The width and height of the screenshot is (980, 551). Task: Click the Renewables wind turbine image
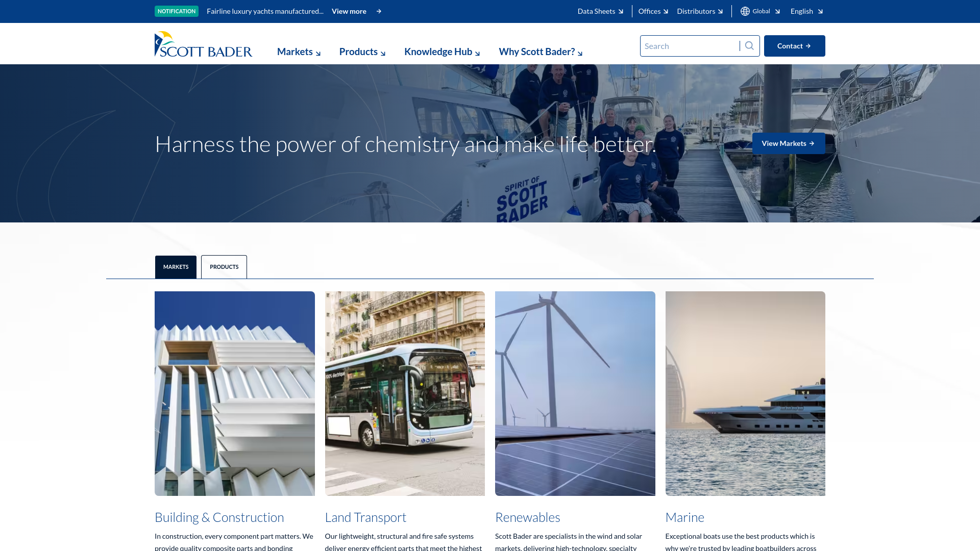[575, 393]
